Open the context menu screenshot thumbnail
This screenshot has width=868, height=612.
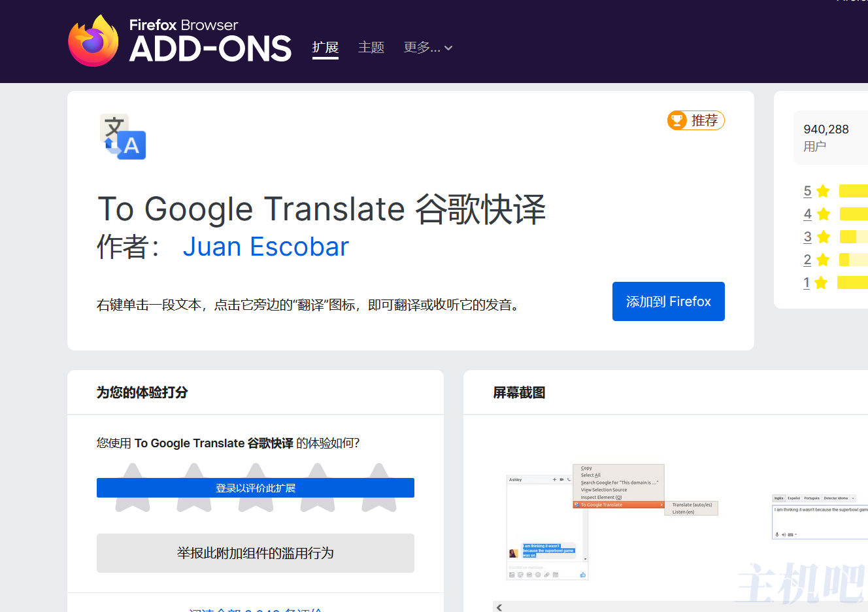pyautogui.click(x=612, y=522)
